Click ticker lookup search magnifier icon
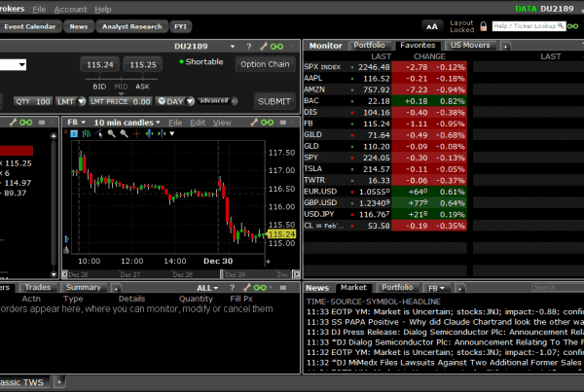Screen dimensions: 584x392 (561, 25)
